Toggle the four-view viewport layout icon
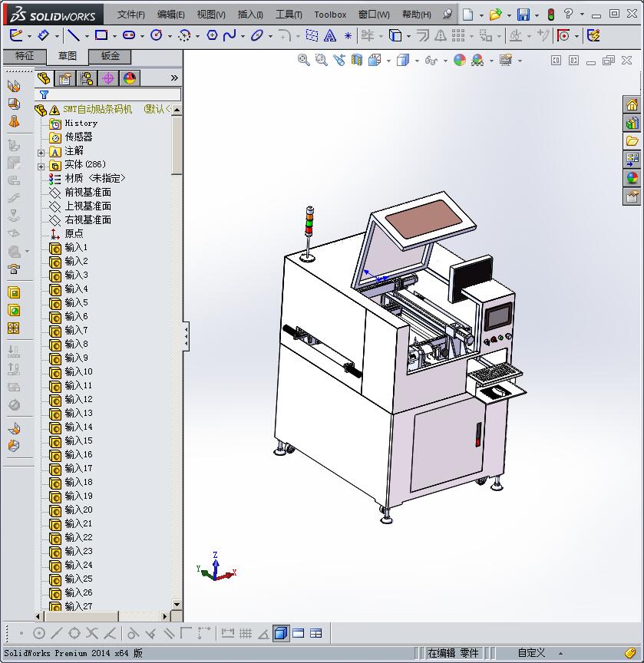Image resolution: width=644 pixels, height=663 pixels. point(316,633)
